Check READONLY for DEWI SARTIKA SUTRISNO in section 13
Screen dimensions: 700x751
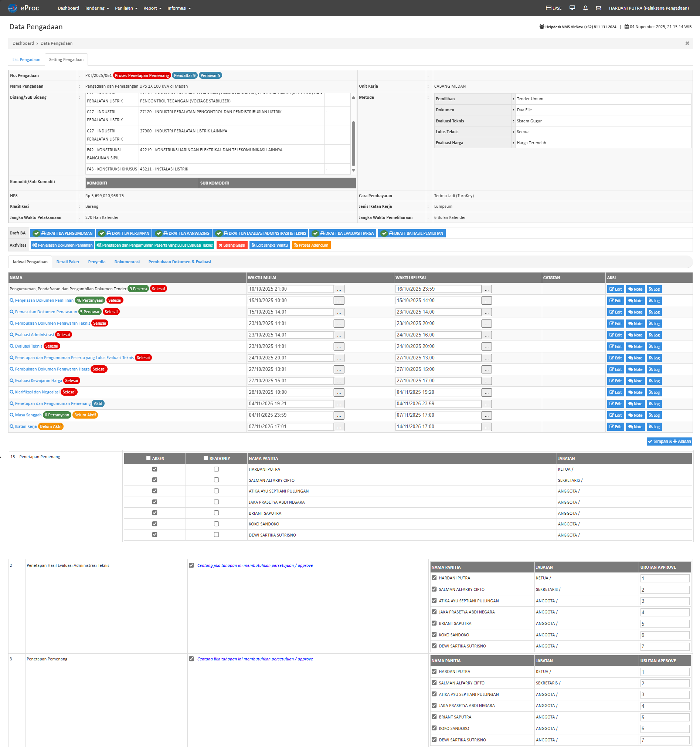(x=216, y=535)
